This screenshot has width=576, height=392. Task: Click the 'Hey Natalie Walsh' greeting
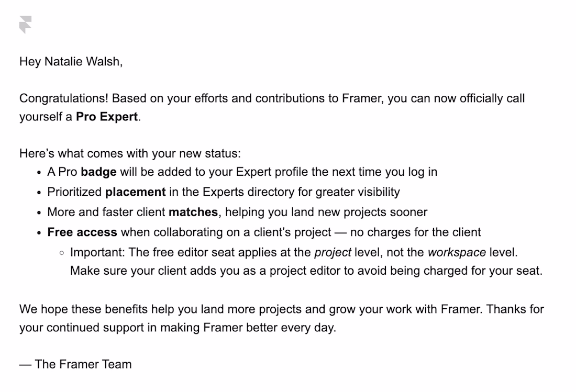(71, 61)
